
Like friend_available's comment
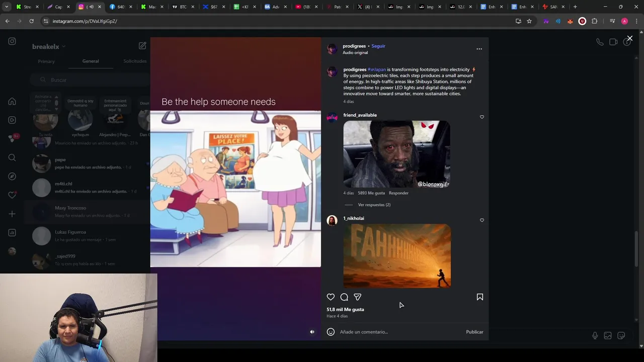point(481,117)
